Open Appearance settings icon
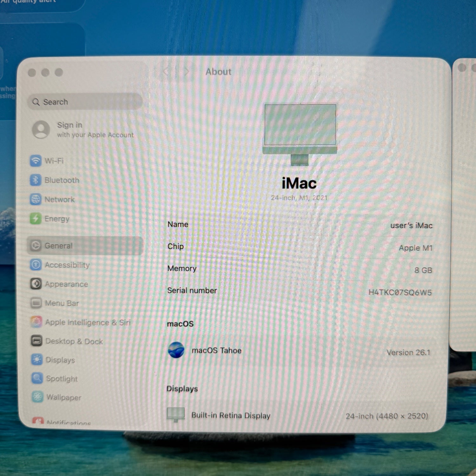This screenshot has height=476, width=476. 36,284
